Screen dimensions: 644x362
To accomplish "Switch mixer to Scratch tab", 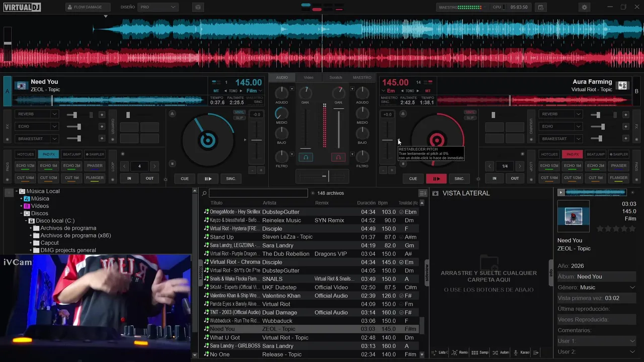I will click(336, 77).
